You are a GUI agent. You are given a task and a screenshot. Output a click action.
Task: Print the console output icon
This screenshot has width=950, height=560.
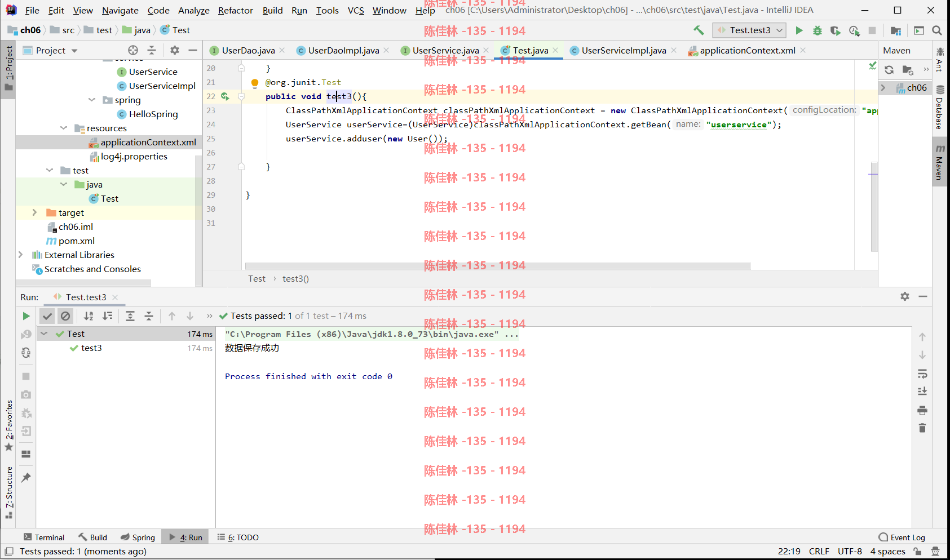922,410
